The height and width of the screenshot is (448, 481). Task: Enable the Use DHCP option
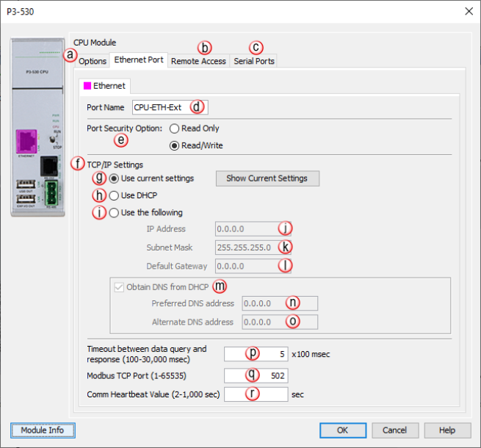pyautogui.click(x=114, y=196)
